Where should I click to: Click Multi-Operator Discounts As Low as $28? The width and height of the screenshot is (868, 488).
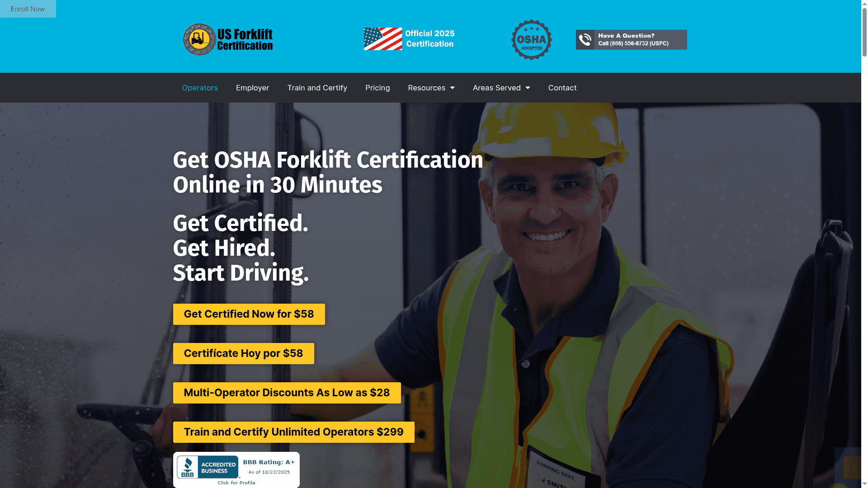287,393
